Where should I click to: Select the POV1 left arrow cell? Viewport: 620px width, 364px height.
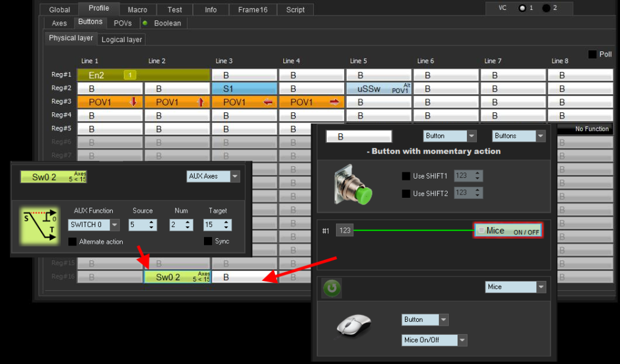[244, 102]
